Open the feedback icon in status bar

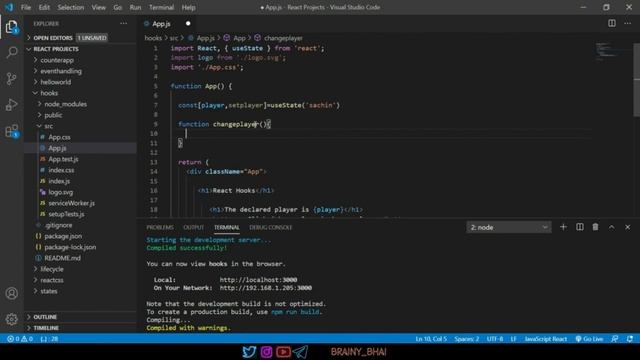pyautogui.click(x=614, y=339)
